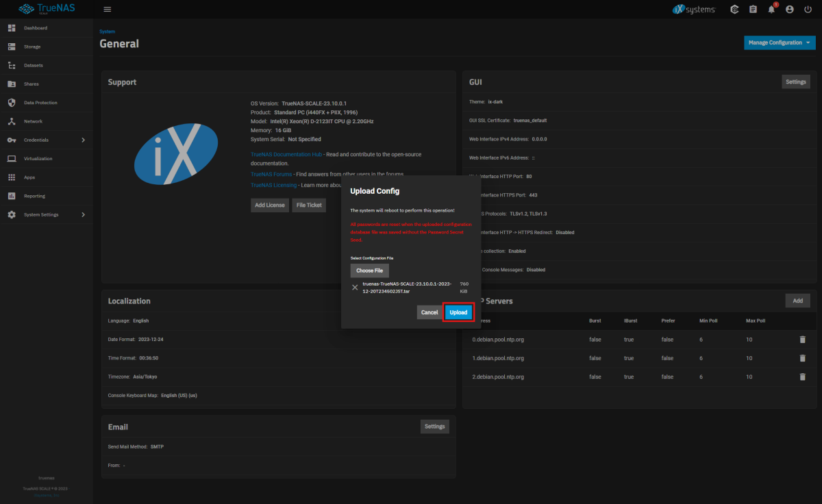Open the Datasets sidebar icon
822x504 pixels.
pos(11,66)
